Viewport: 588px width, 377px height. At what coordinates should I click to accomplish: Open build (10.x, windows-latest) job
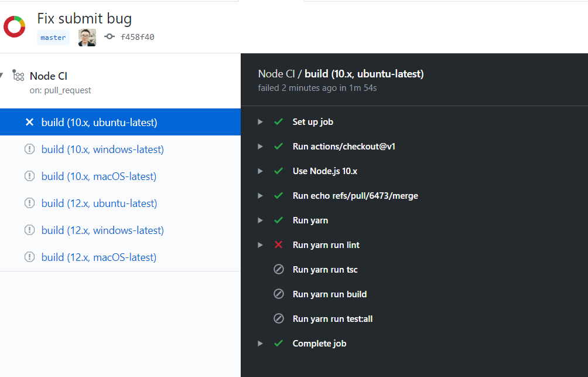pos(102,150)
